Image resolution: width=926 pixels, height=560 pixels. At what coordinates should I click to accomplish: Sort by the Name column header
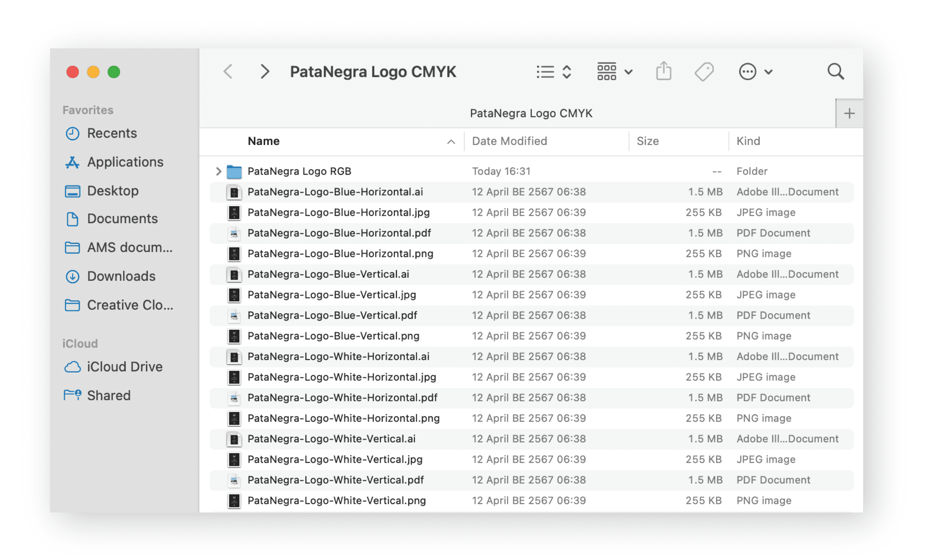click(x=264, y=141)
